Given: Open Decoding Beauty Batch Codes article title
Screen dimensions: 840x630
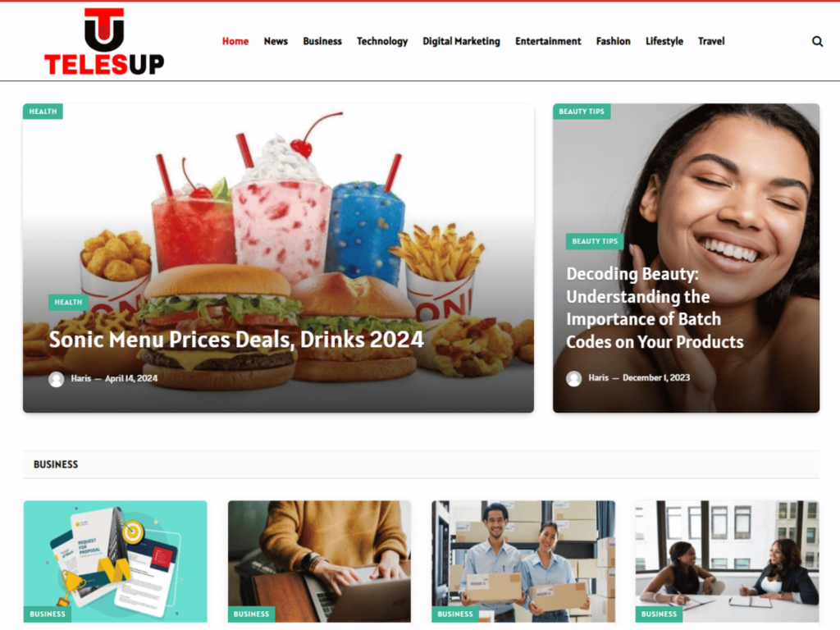Looking at the screenshot, I should tap(655, 308).
